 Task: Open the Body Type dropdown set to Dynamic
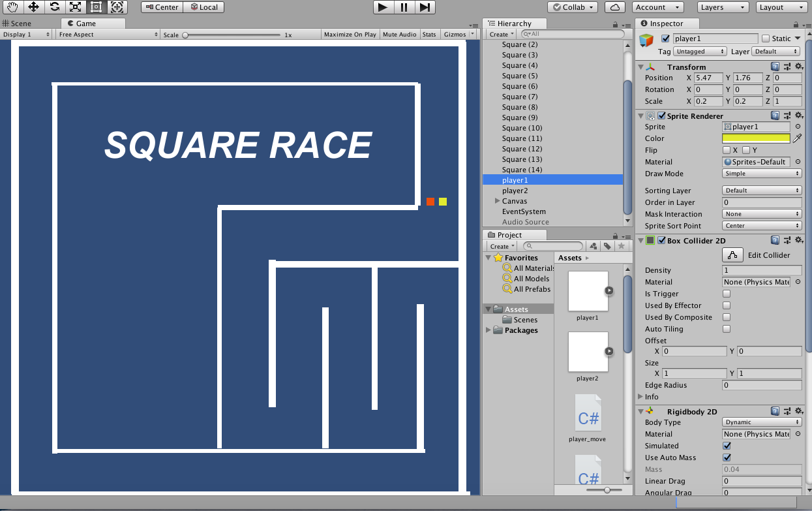[762, 422]
